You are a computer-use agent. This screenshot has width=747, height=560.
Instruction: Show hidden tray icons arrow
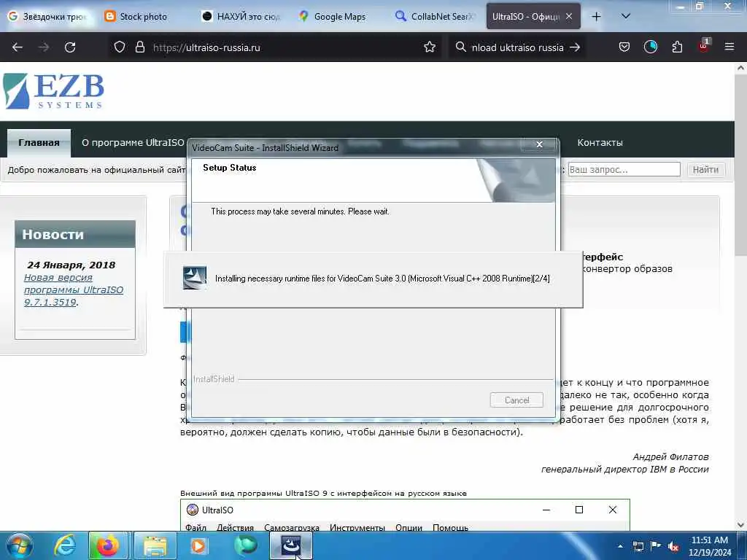620,546
